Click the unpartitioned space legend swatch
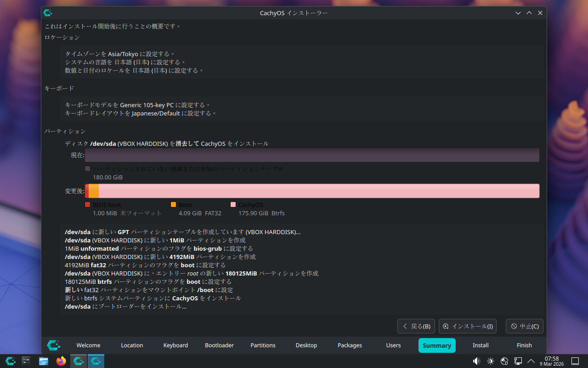 tap(88, 169)
